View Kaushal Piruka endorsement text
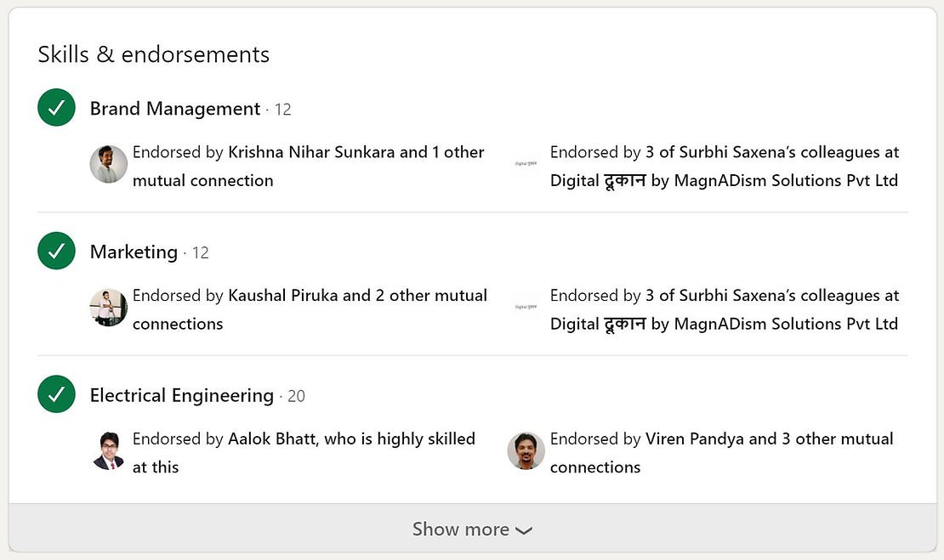This screenshot has height=560, width=944. tap(310, 309)
